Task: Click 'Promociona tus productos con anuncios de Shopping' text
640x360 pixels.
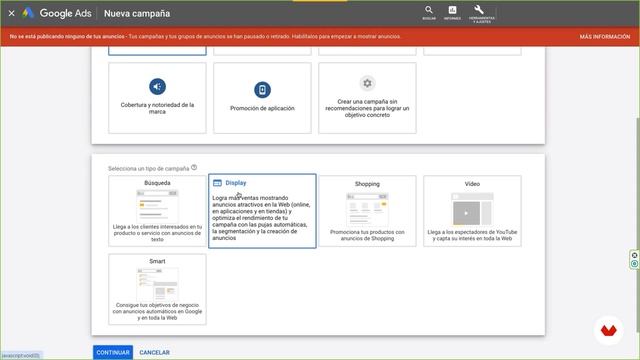Action: click(x=367, y=235)
